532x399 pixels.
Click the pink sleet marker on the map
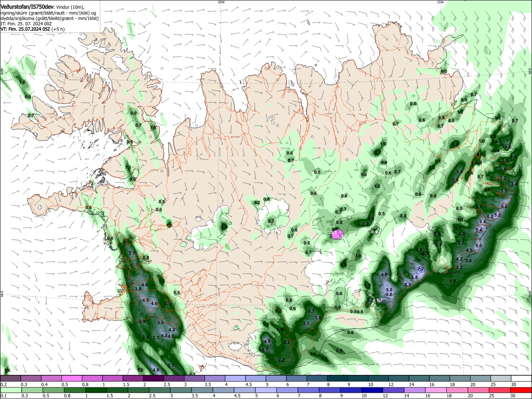click(337, 234)
